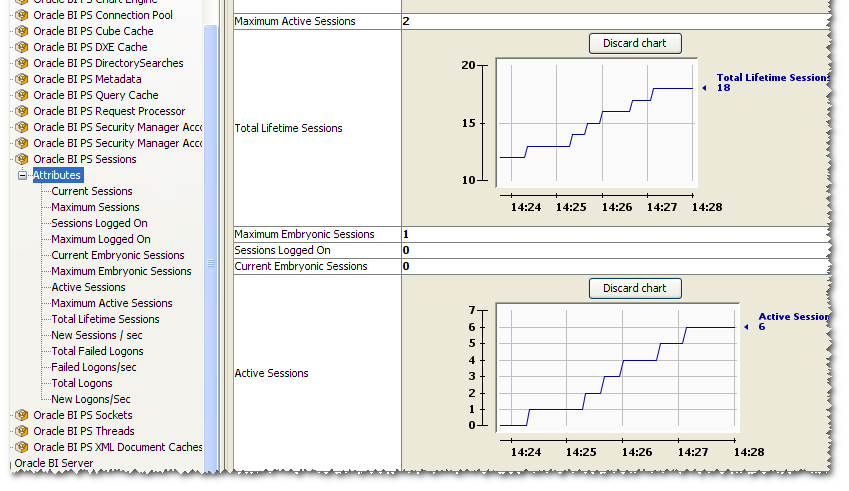Discard the Total Lifetime Sessions chart
Image resolution: width=849 pixels, height=491 pixels.
[x=634, y=43]
